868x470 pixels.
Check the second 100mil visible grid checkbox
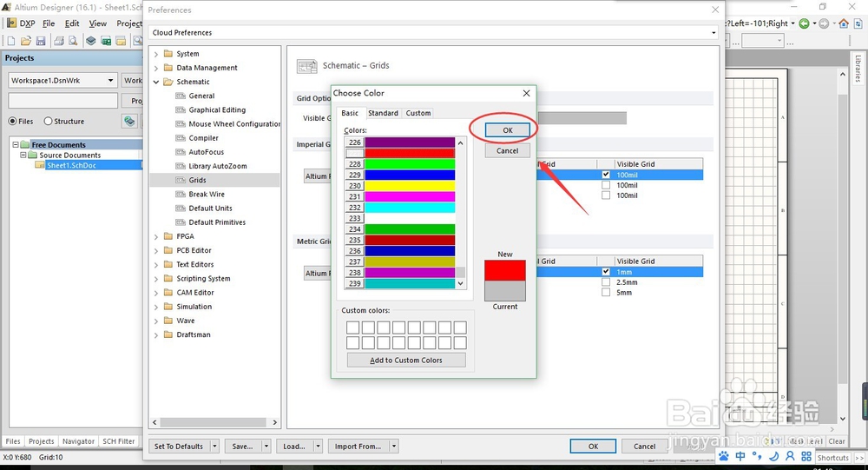606,185
